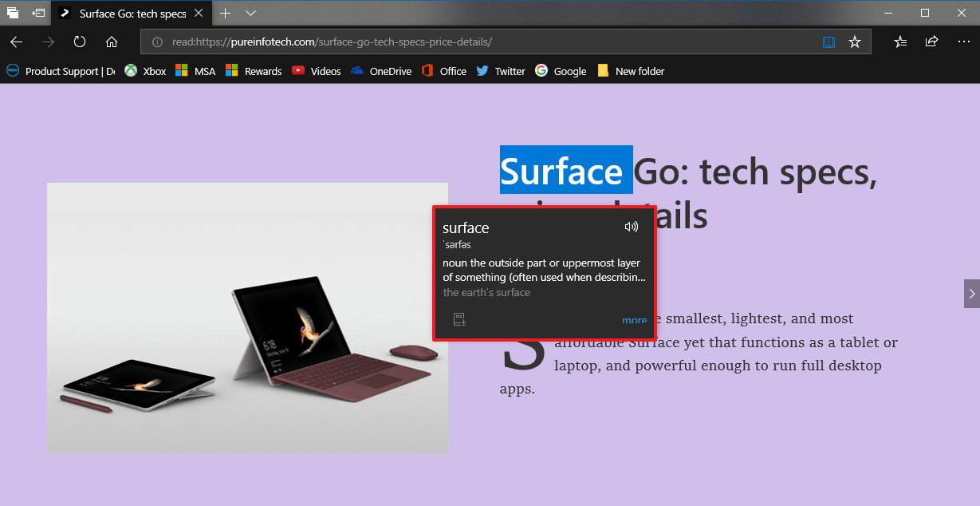Viewport: 980px width, 506px height.
Task: Click the forward navigation arrow
Action: [48, 42]
